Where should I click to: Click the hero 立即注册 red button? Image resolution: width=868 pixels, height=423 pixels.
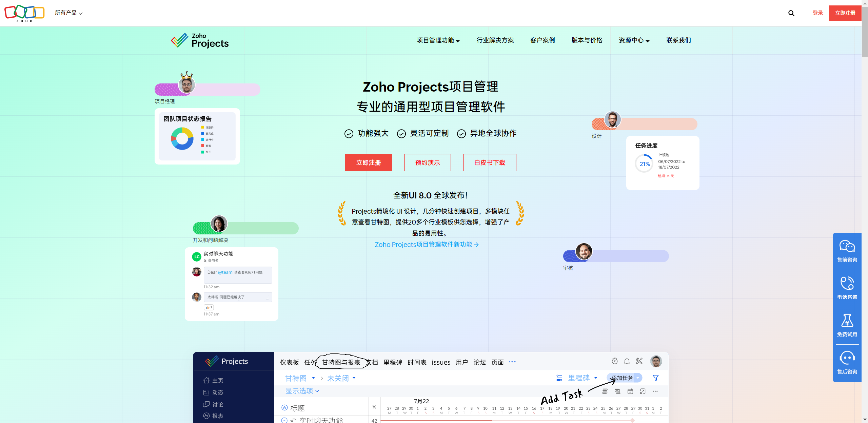pos(369,163)
